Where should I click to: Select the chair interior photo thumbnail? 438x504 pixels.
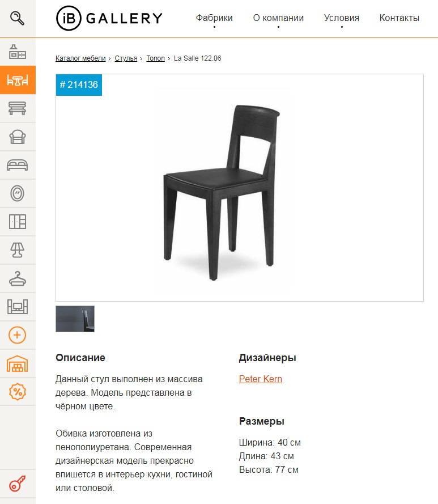(x=75, y=319)
